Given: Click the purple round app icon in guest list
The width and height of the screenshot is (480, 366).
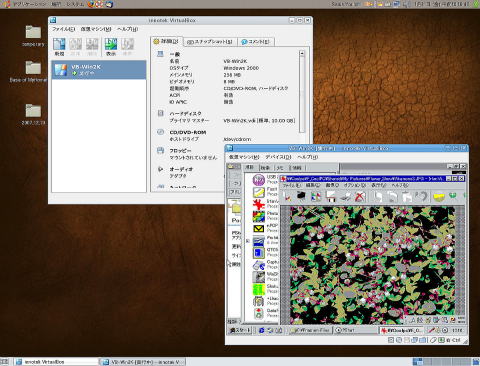Looking at the screenshot, I should coord(259,180).
